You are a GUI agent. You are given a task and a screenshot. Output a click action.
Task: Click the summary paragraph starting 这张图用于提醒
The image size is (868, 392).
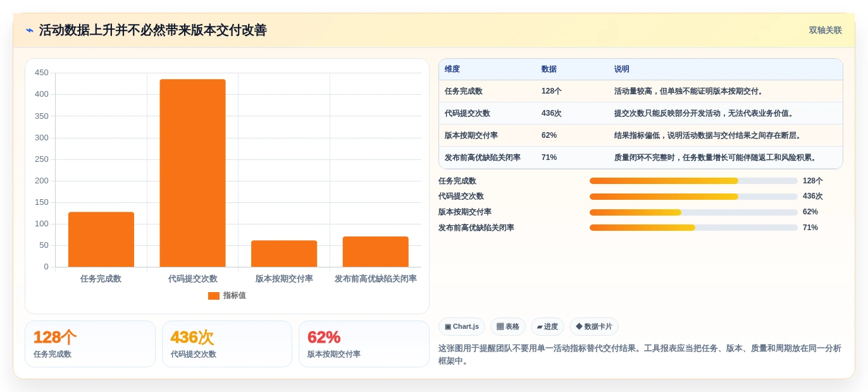640,355
